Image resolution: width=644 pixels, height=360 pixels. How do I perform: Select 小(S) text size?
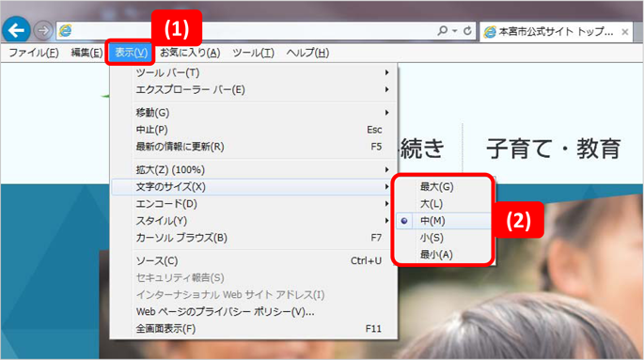pyautogui.click(x=443, y=238)
